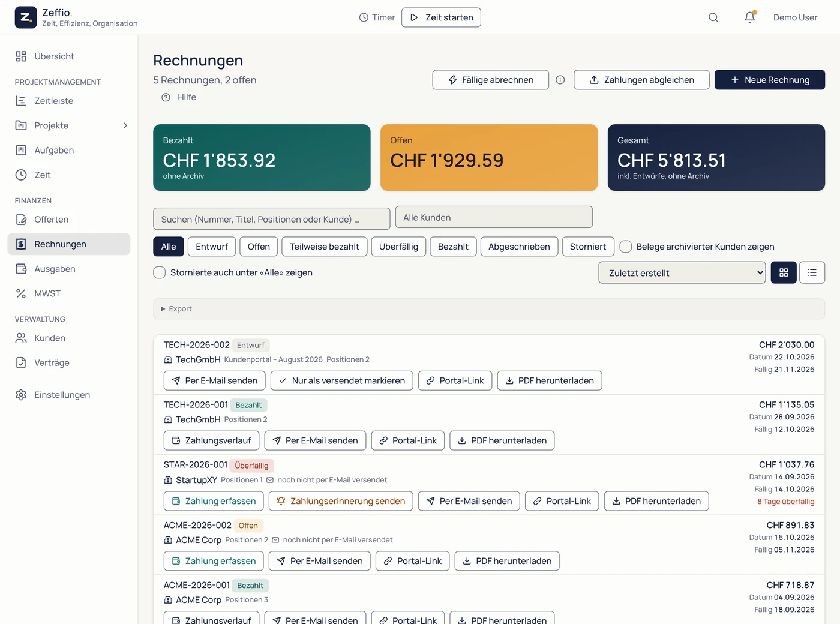This screenshot has width=840, height=624.
Task: Toggle Stornierte auch unter «Alle» zeigen
Action: point(160,272)
